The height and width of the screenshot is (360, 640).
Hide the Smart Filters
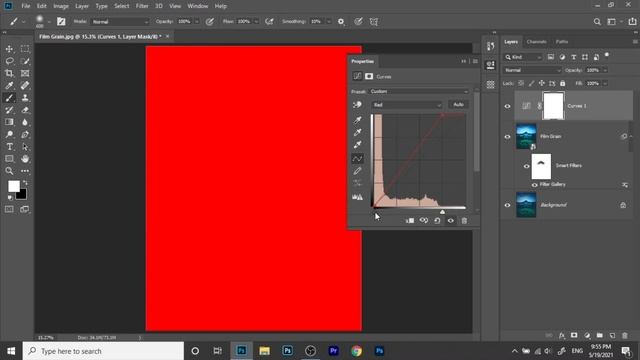[x=527, y=166]
